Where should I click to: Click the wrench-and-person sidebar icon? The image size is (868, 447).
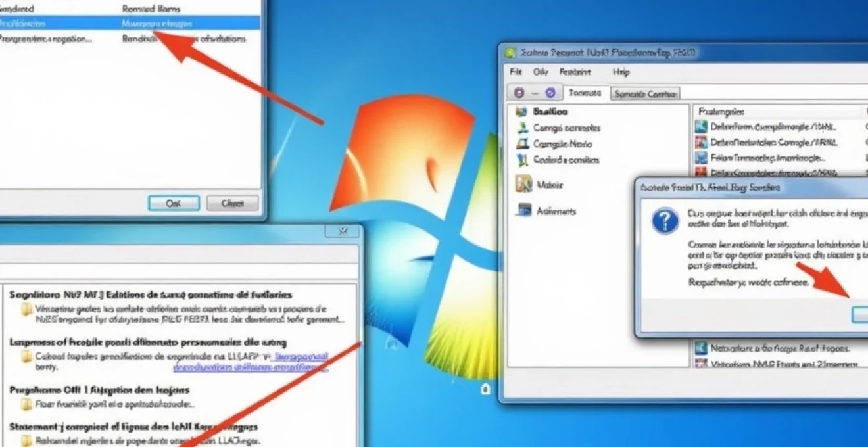(522, 128)
